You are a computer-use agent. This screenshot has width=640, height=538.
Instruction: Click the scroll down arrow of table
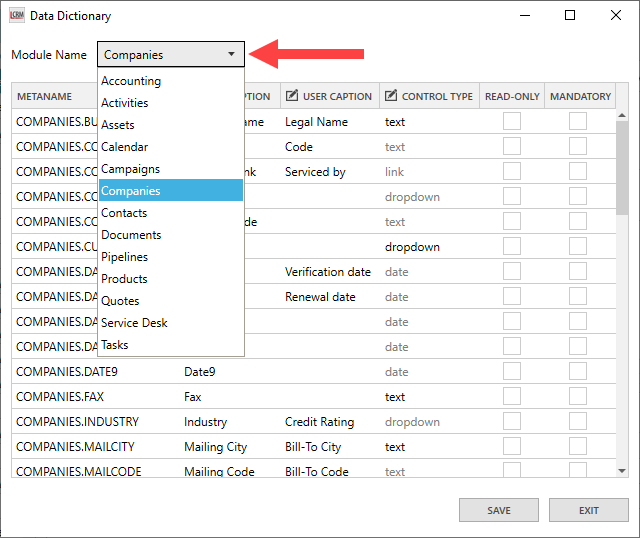click(621, 469)
